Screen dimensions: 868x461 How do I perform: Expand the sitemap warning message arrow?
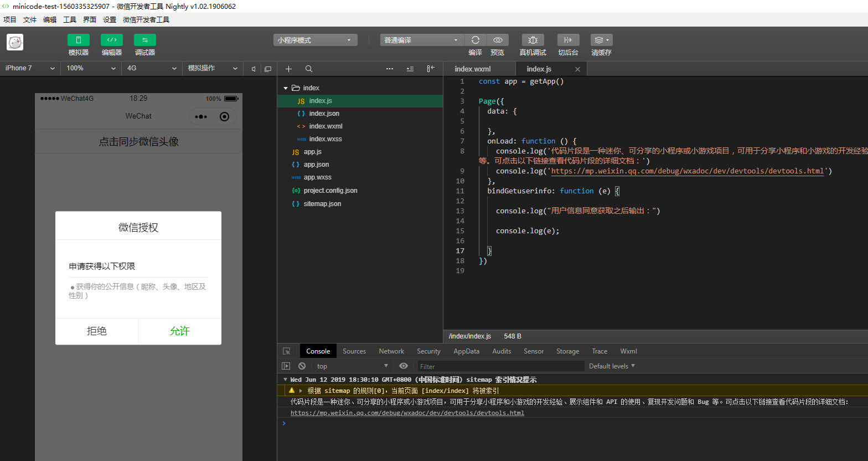pyautogui.click(x=301, y=391)
